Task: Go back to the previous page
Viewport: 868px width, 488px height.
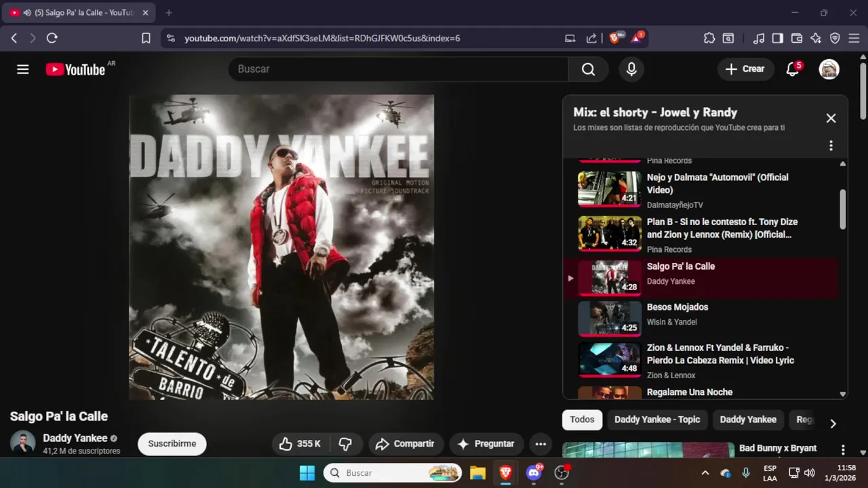Action: 14,39
